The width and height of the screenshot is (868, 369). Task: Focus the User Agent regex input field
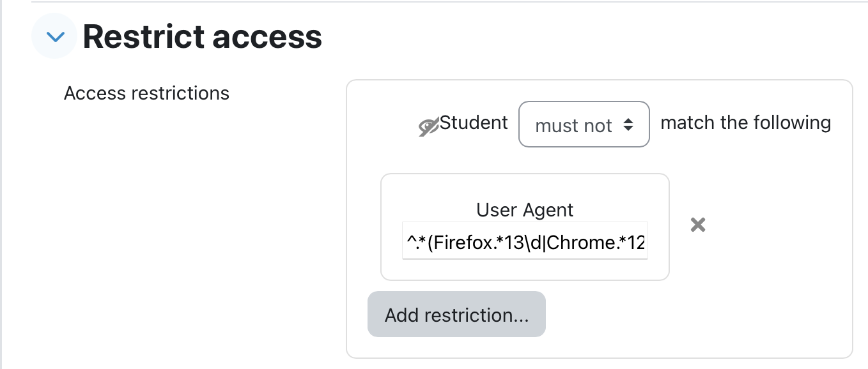[525, 241]
